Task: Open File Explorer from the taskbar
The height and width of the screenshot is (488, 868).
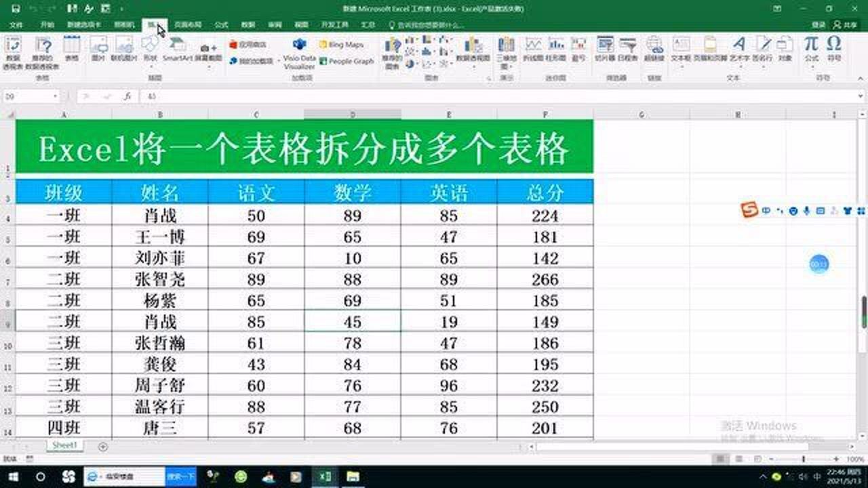Action: [353, 476]
